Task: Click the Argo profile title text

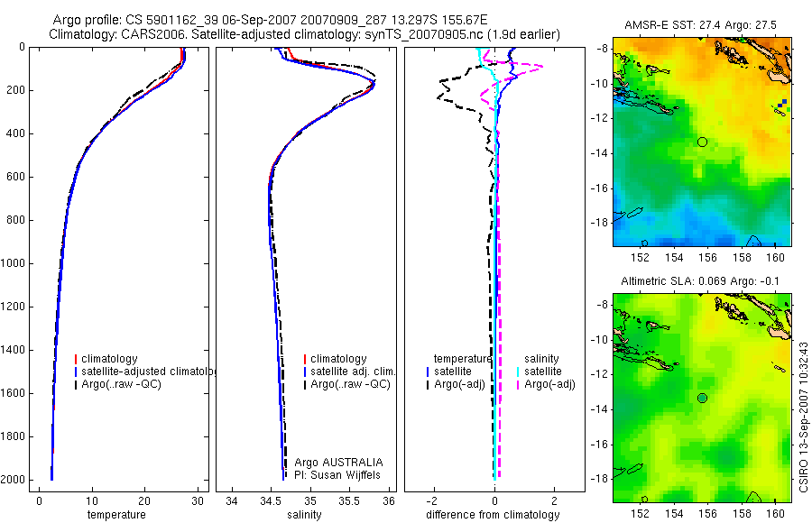Action: pos(270,20)
